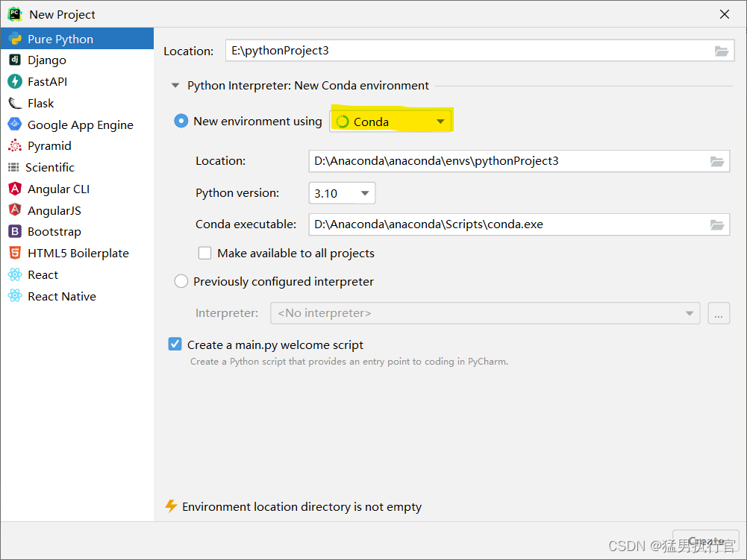This screenshot has height=560, width=747.
Task: Choose Django in project type list
Action: tap(77, 60)
